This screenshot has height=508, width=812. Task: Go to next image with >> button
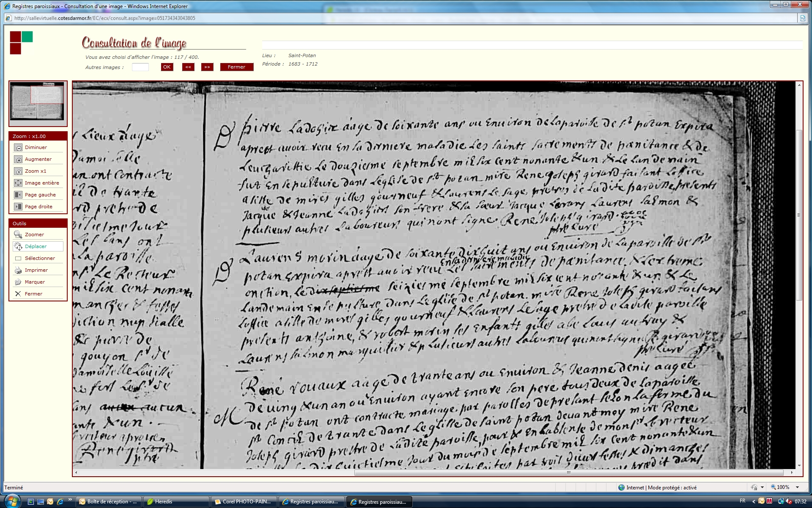tap(207, 67)
